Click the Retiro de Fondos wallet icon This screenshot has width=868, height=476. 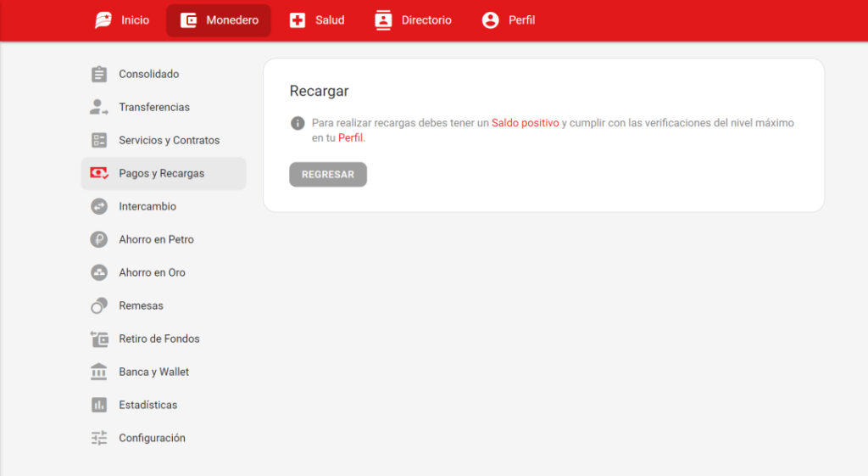99,339
